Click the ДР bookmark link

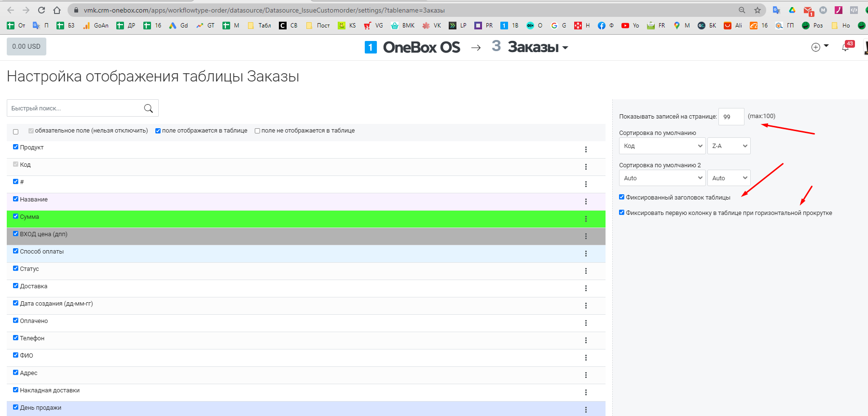click(126, 26)
